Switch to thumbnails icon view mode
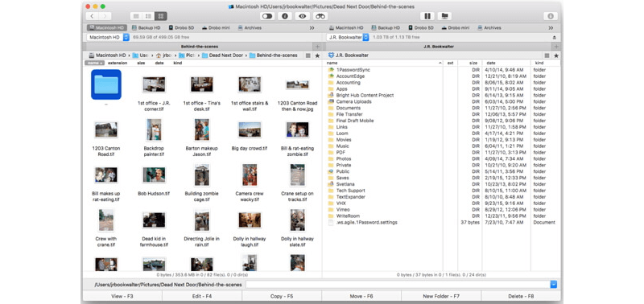This screenshot has height=304, width=644. coord(160,16)
